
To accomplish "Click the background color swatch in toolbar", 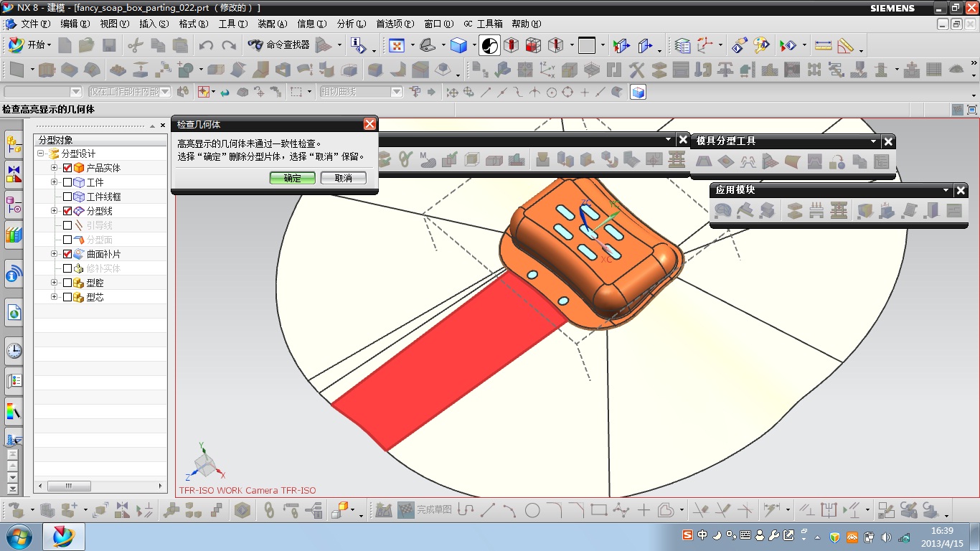I will click(587, 45).
